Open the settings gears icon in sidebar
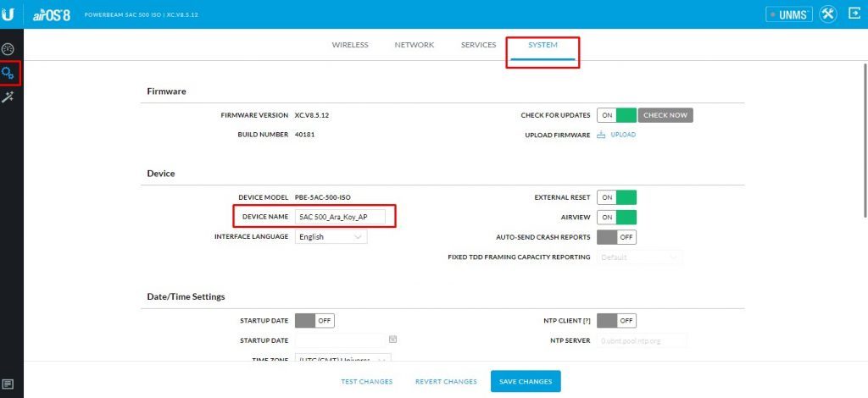 click(10, 73)
